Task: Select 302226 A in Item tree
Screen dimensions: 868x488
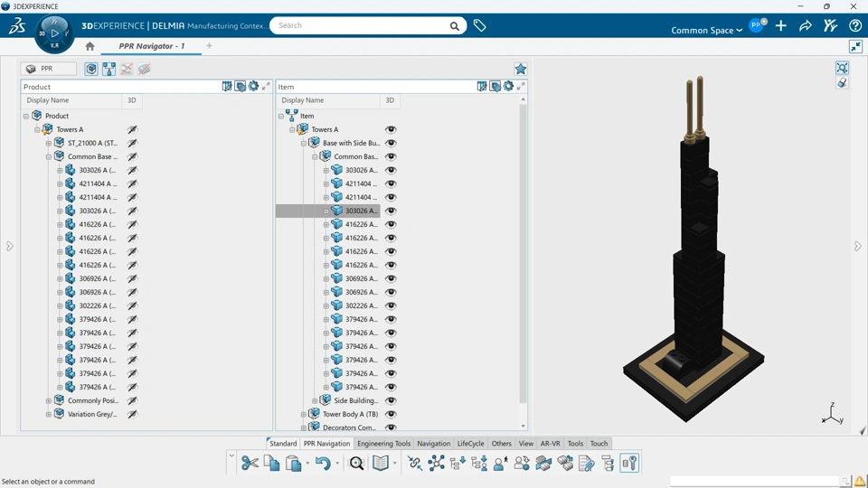Action: tap(361, 305)
